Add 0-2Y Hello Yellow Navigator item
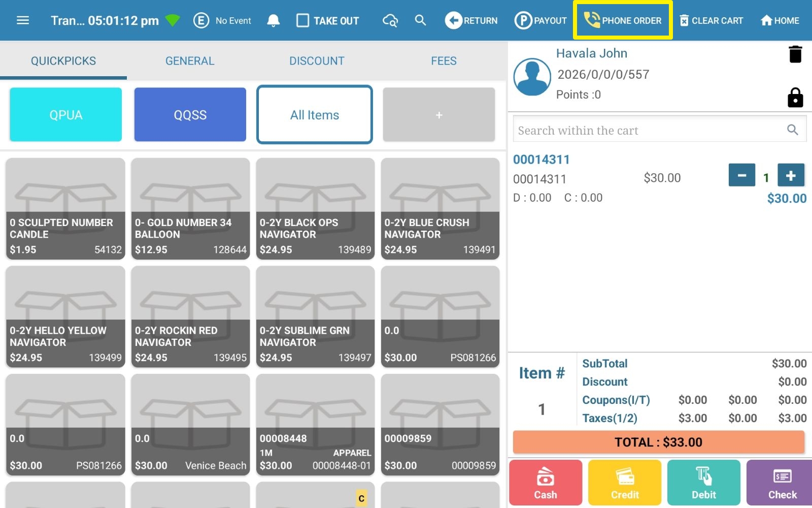Viewport: 812px width, 508px height. click(65, 317)
